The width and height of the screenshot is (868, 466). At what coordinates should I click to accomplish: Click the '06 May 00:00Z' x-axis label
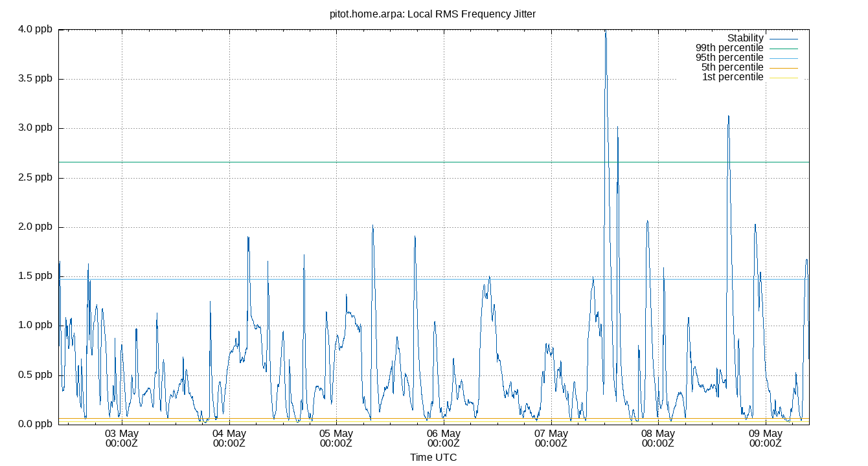coord(444,438)
